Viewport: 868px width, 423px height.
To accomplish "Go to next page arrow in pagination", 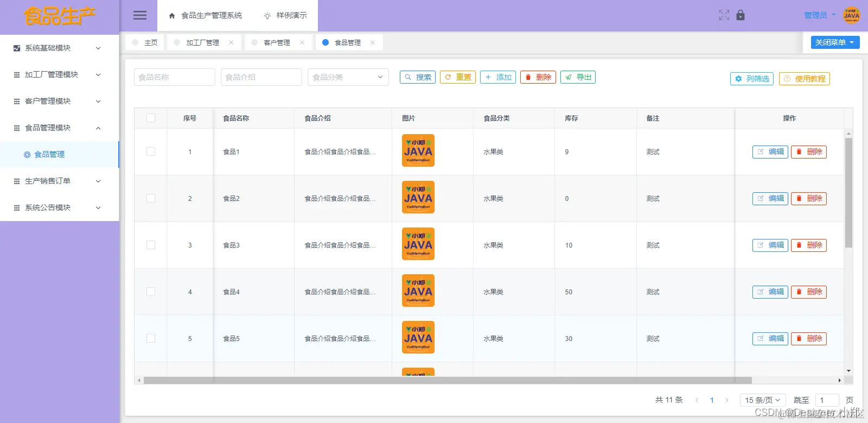I will tap(727, 400).
